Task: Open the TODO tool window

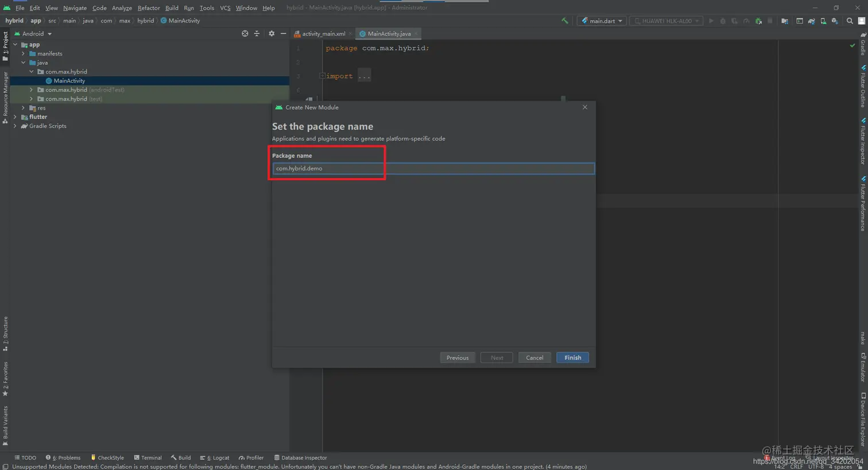Action: click(25, 458)
